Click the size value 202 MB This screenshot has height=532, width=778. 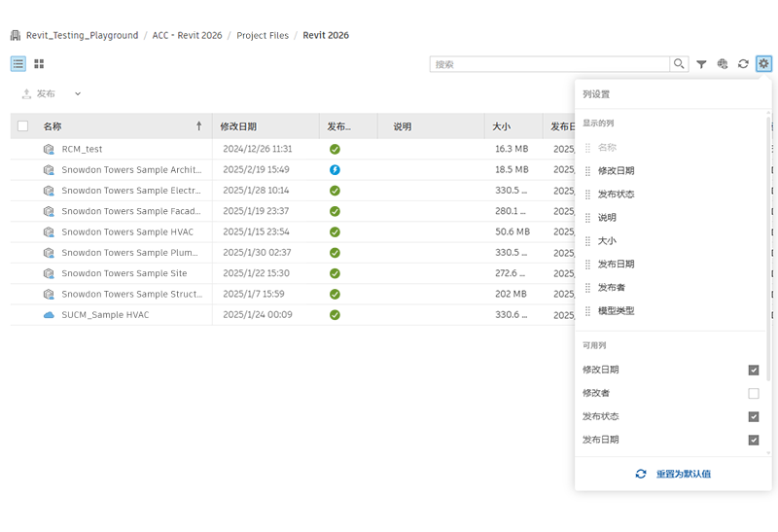click(x=511, y=294)
